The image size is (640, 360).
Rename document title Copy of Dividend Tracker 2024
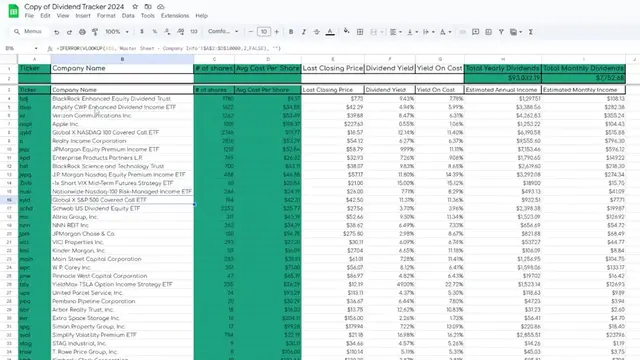tap(74, 7)
